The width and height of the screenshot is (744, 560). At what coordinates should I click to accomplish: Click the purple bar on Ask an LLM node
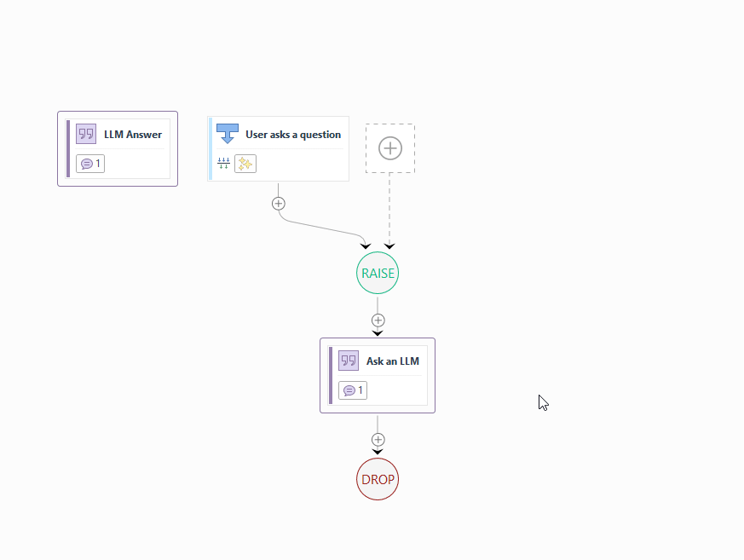331,375
